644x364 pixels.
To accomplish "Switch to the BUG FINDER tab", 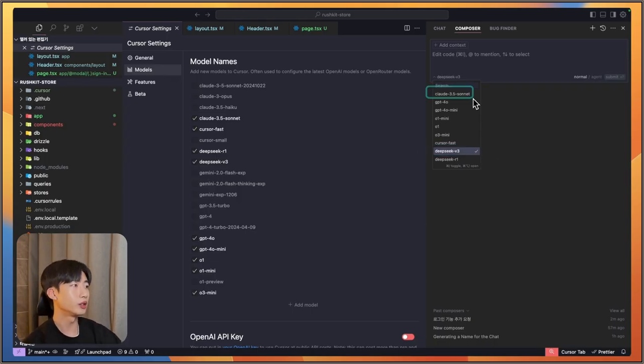I will [x=503, y=28].
